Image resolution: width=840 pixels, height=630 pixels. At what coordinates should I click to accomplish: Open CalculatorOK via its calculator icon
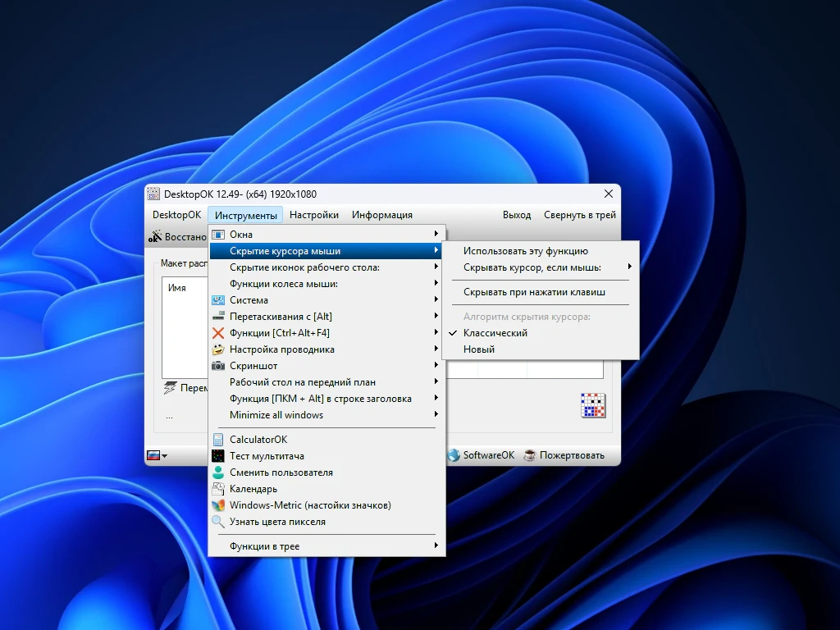coord(218,440)
